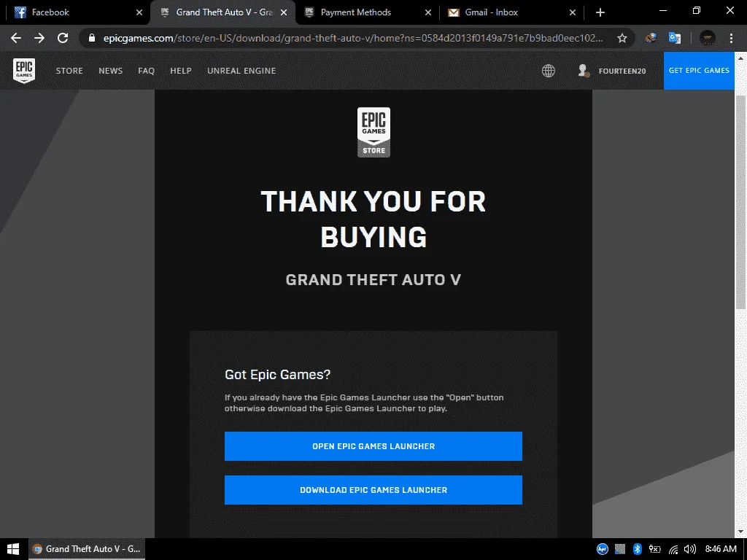Click the scrollbar up arrow
Screen dimensions: 747x560
(x=741, y=57)
